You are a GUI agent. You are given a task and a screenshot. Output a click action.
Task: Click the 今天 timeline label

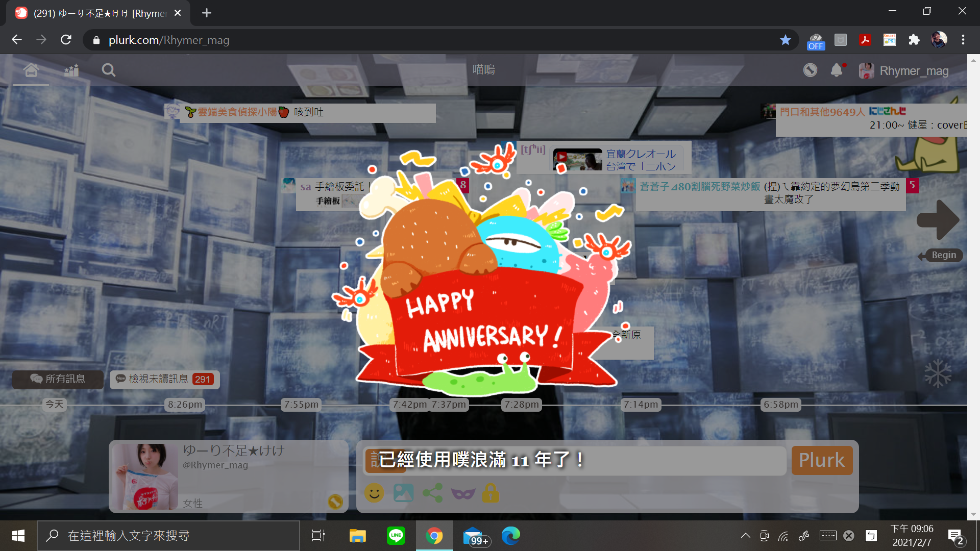pyautogui.click(x=55, y=404)
